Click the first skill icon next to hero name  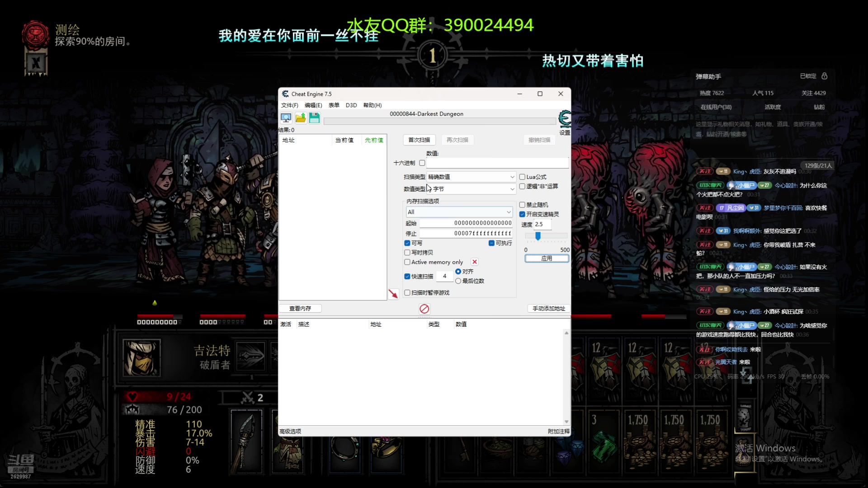click(250, 357)
